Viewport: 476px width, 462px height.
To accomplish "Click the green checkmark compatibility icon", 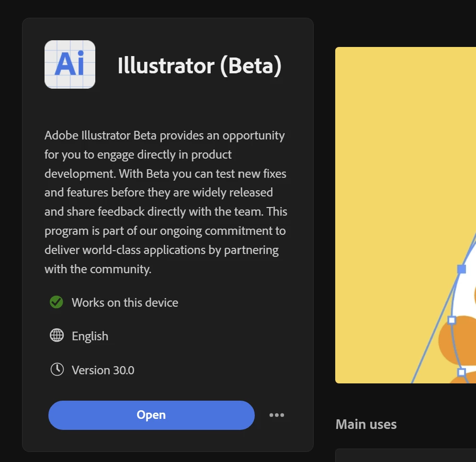I will coord(57,302).
